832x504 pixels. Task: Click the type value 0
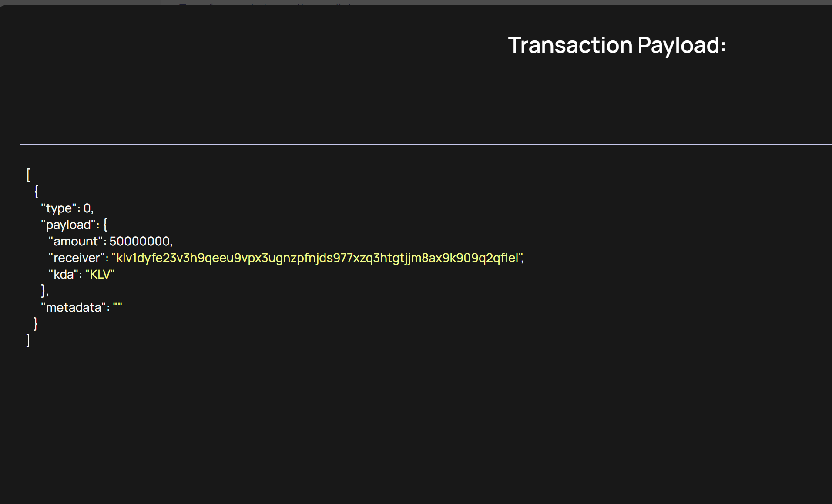87,208
